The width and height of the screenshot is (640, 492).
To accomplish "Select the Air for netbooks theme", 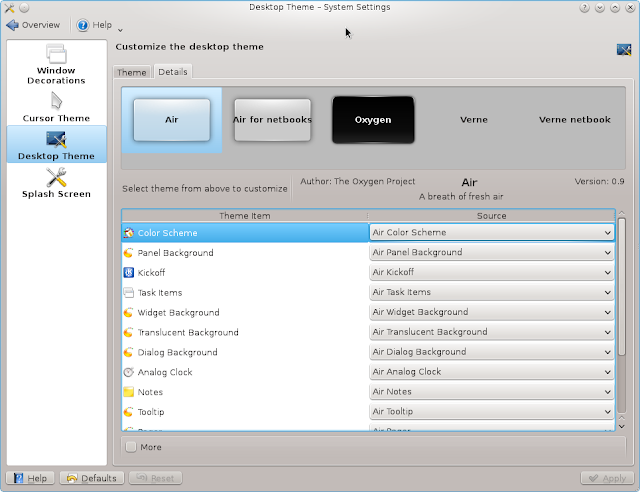I will (272, 120).
